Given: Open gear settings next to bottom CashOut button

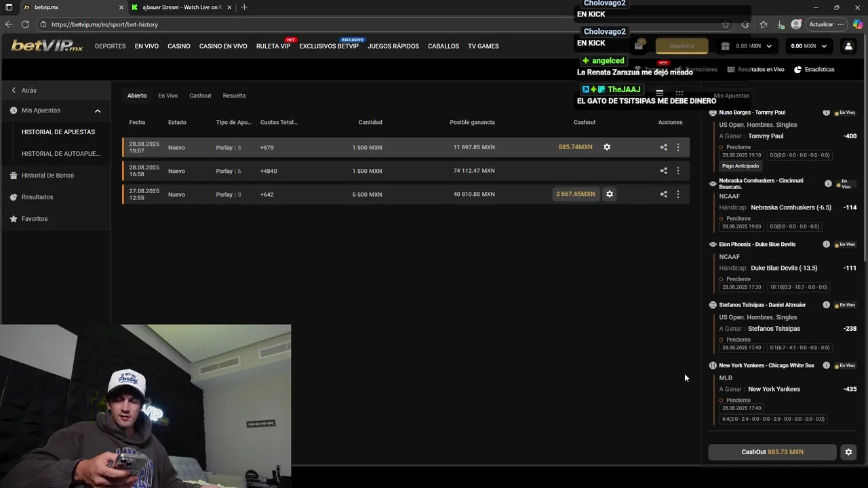Looking at the screenshot, I should [848, 452].
